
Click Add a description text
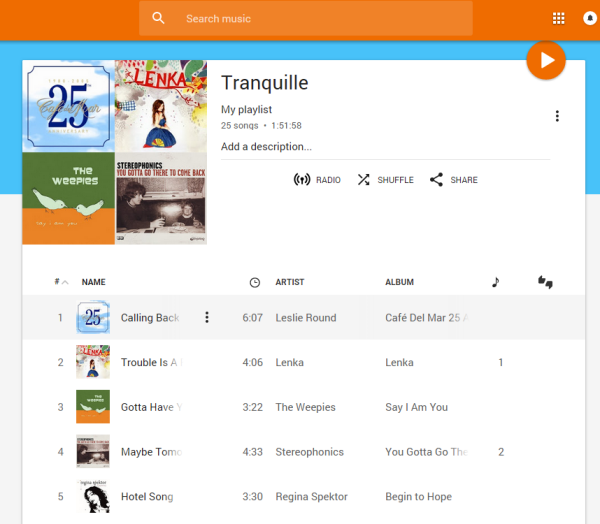coord(266,147)
